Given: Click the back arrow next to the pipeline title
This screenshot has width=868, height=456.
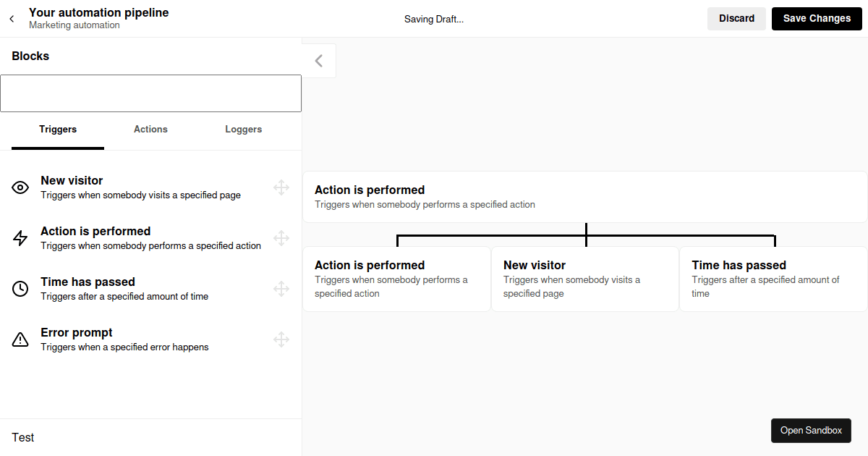Looking at the screenshot, I should coord(11,18).
